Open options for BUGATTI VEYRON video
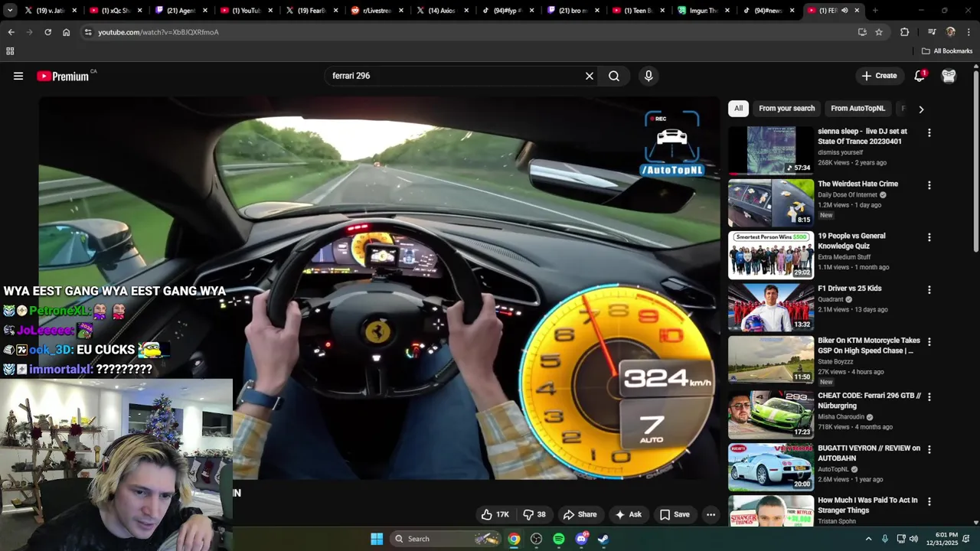Image resolution: width=980 pixels, height=551 pixels. tap(929, 449)
